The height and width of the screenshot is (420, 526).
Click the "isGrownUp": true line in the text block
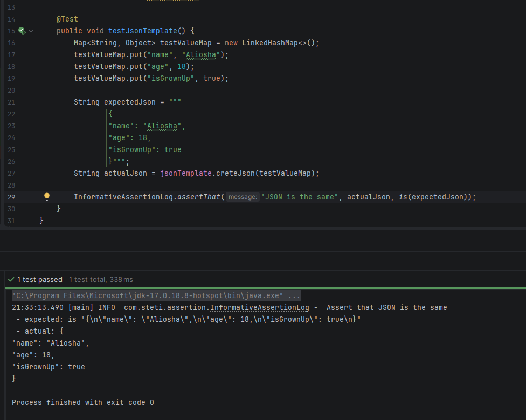(145, 150)
